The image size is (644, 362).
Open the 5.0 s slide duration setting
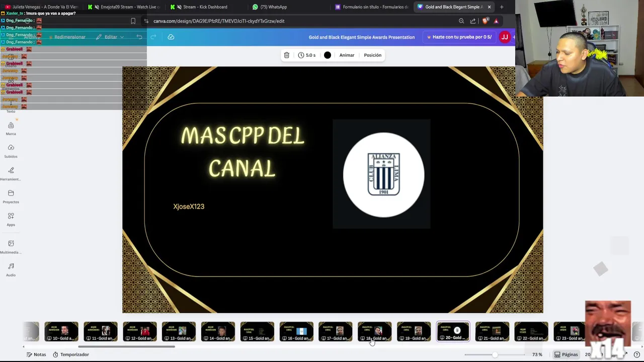307,55
